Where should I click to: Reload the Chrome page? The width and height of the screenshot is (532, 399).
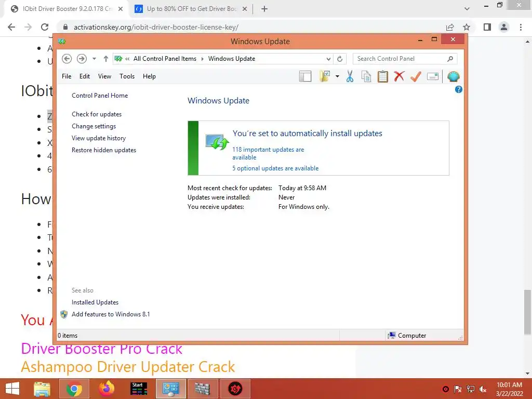tap(45, 27)
